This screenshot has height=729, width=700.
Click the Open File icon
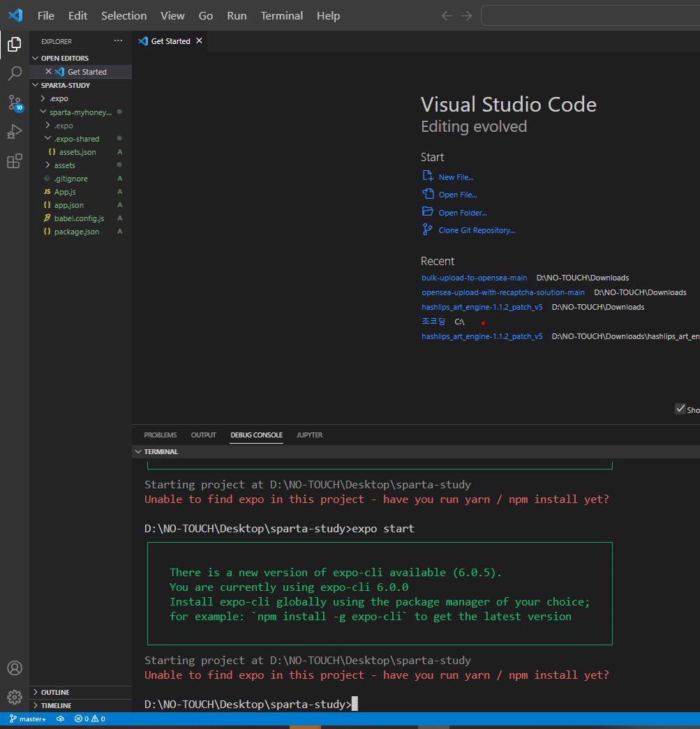(x=427, y=194)
